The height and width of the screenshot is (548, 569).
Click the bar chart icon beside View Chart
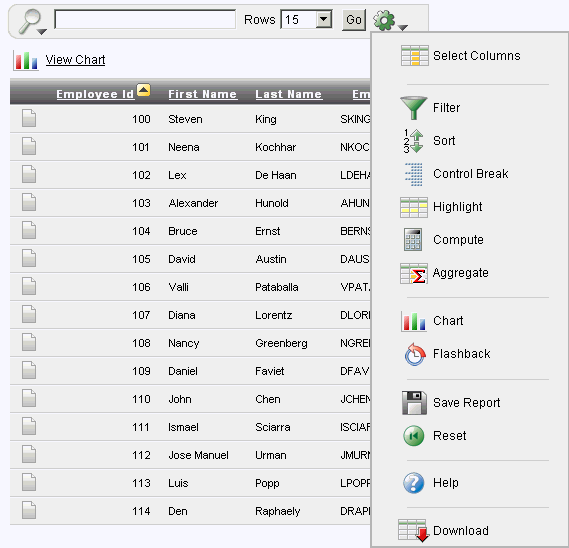pyautogui.click(x=26, y=60)
